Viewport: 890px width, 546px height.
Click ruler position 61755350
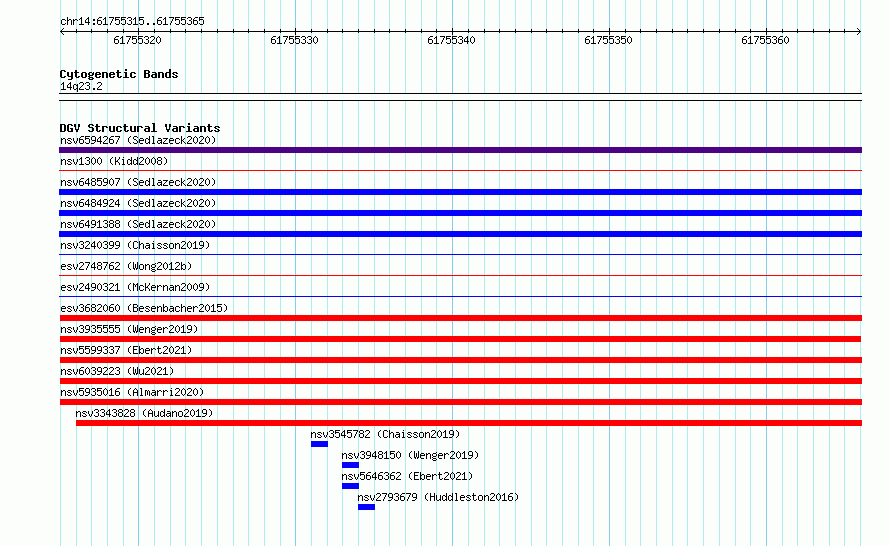click(x=608, y=40)
